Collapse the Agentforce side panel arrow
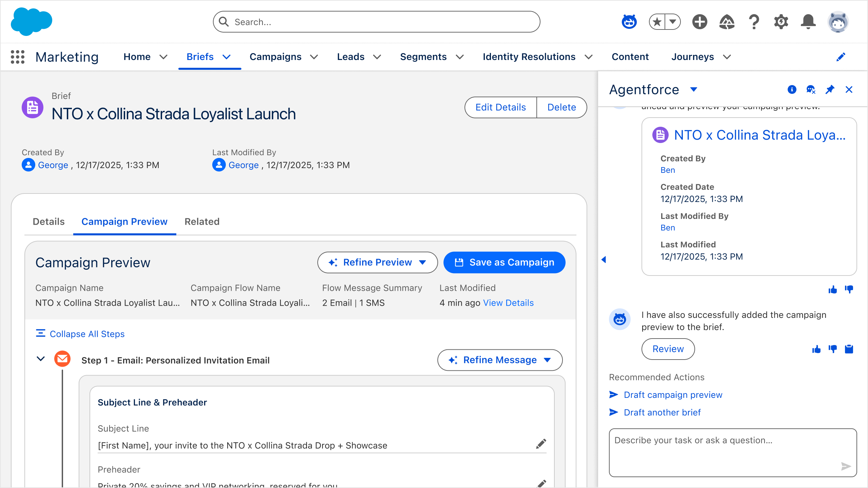 (604, 260)
